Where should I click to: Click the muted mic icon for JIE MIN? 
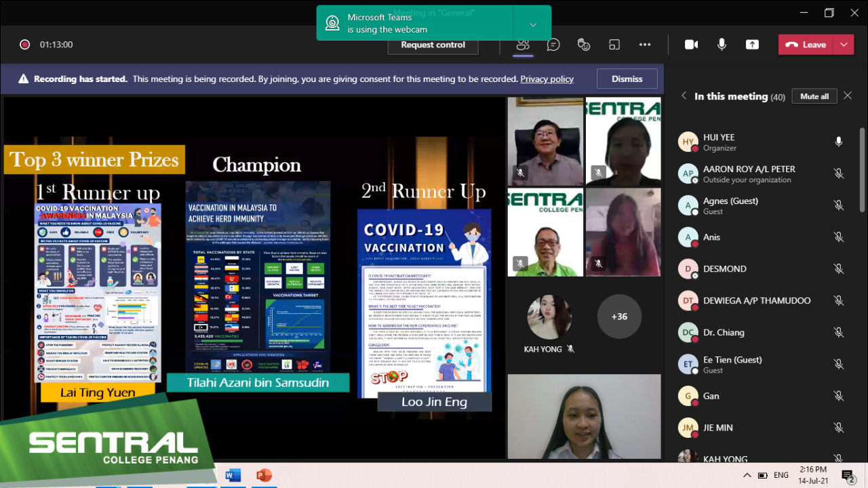[x=839, y=428]
